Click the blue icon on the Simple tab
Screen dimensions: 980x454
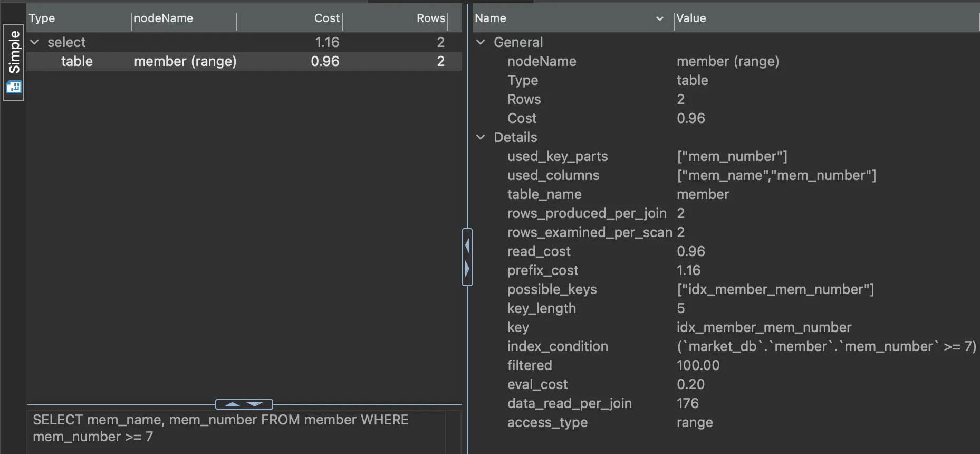(x=14, y=87)
